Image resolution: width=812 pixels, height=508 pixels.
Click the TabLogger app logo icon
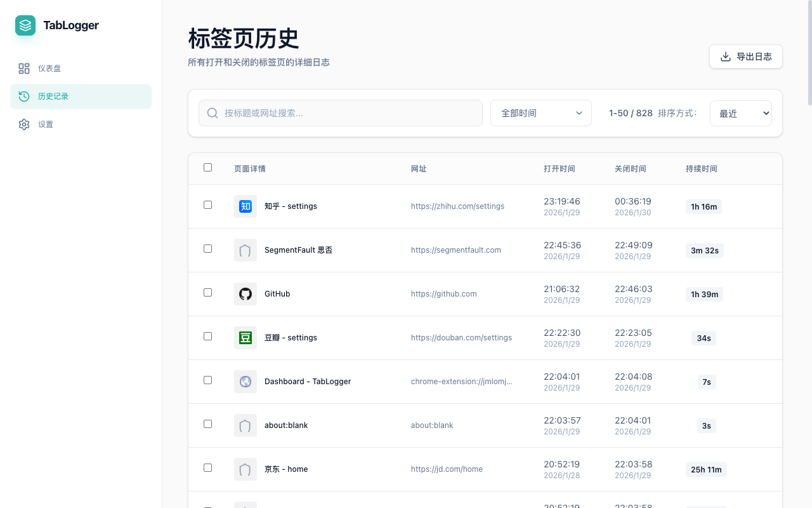coord(25,25)
